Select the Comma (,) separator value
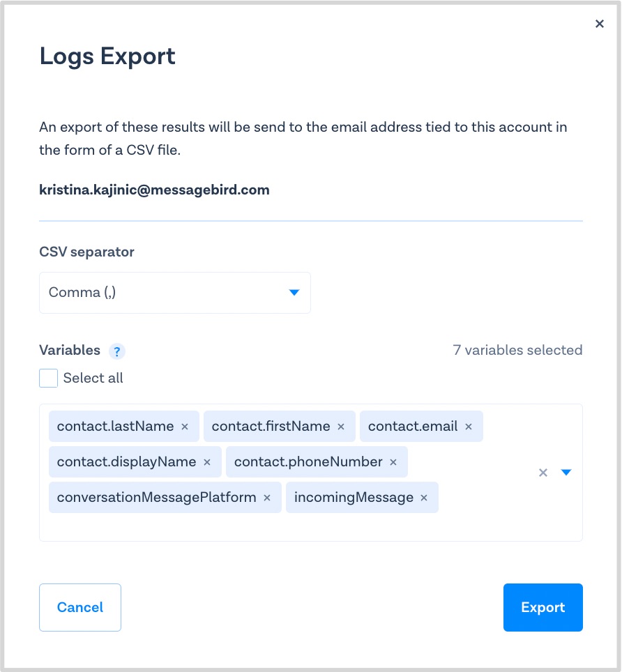The width and height of the screenshot is (622, 672). [x=82, y=293]
